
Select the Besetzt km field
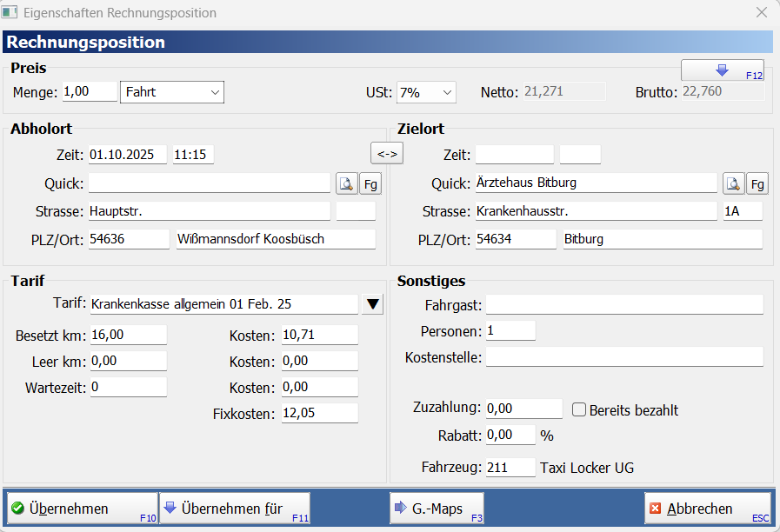[127, 336]
